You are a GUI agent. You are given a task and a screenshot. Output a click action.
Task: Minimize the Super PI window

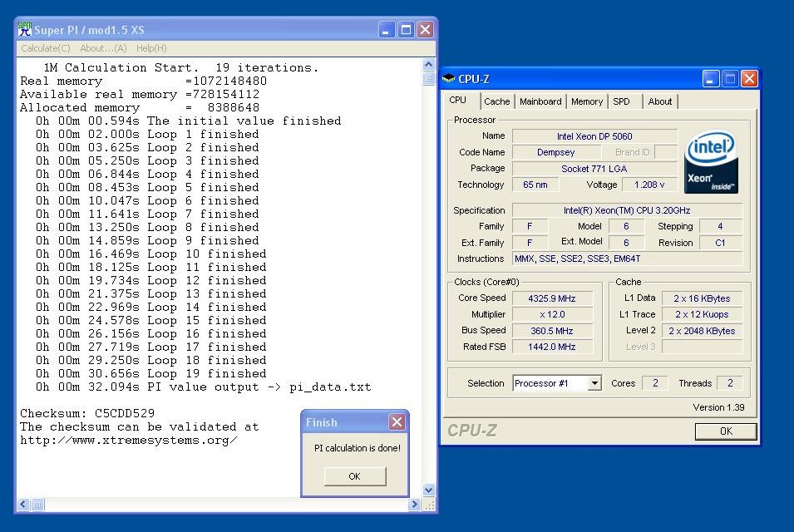pyautogui.click(x=387, y=30)
